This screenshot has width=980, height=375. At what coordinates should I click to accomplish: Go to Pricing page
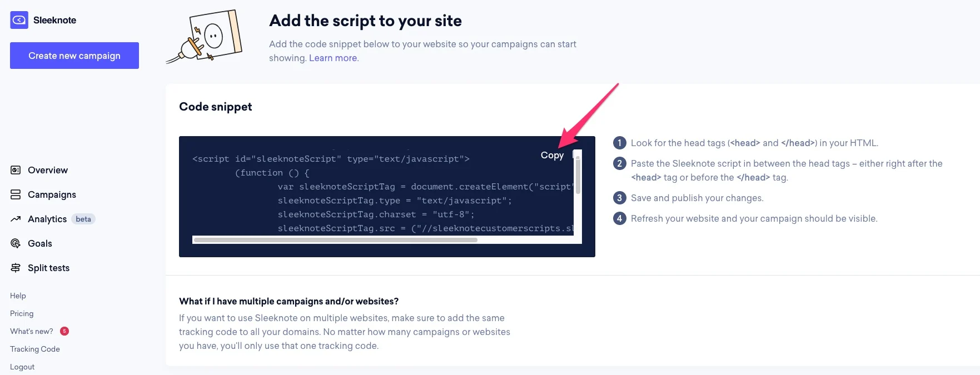tap(22, 313)
